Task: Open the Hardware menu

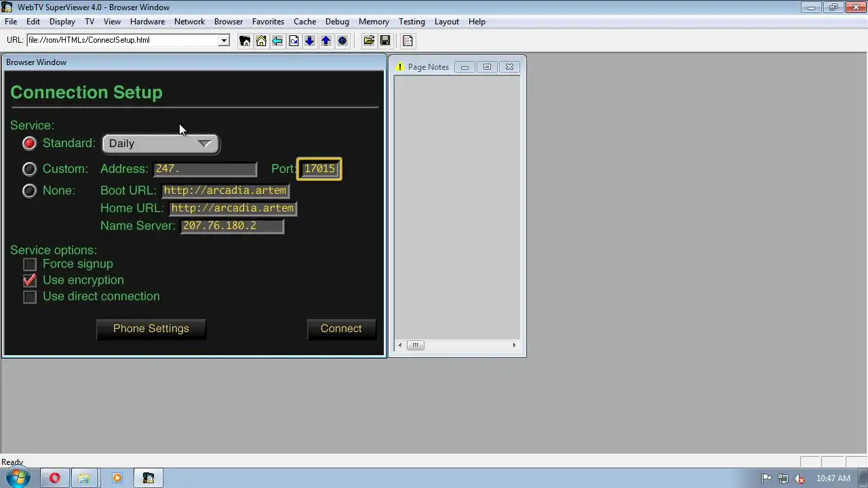Action: pos(147,22)
